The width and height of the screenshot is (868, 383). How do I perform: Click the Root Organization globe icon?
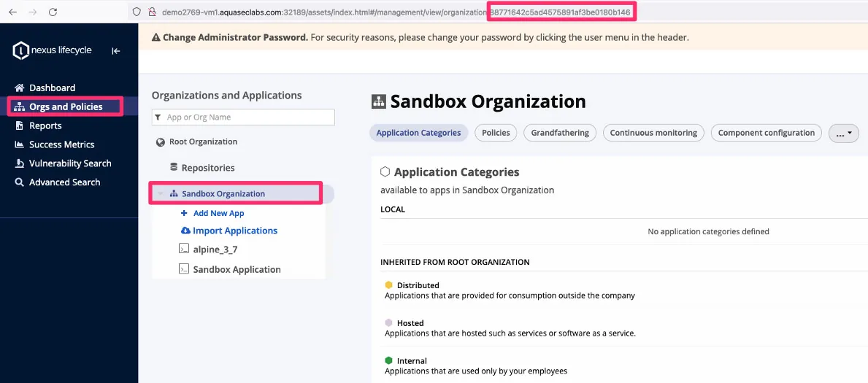(161, 142)
